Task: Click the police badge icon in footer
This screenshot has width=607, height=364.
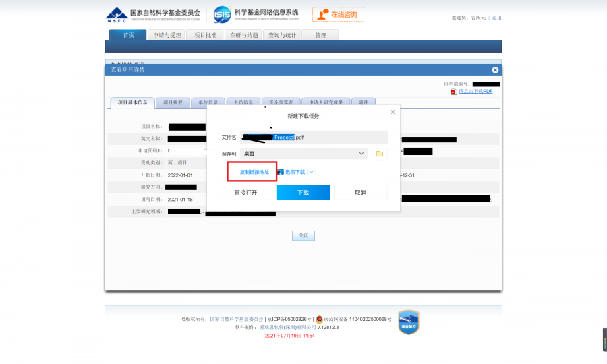Action: coord(320,319)
